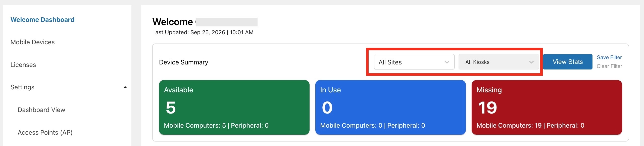Image resolution: width=644 pixels, height=146 pixels.
Task: Select the All Kiosks filter box
Action: pyautogui.click(x=499, y=62)
